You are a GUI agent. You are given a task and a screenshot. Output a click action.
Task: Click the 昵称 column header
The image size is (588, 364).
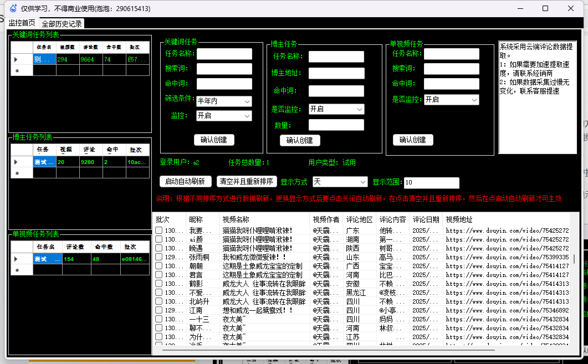(202, 220)
